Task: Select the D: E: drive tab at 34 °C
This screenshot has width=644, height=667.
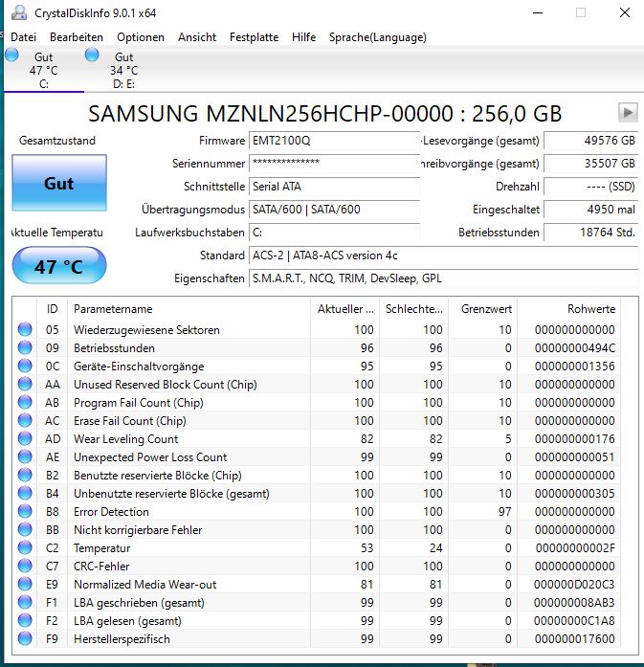Action: click(x=123, y=70)
